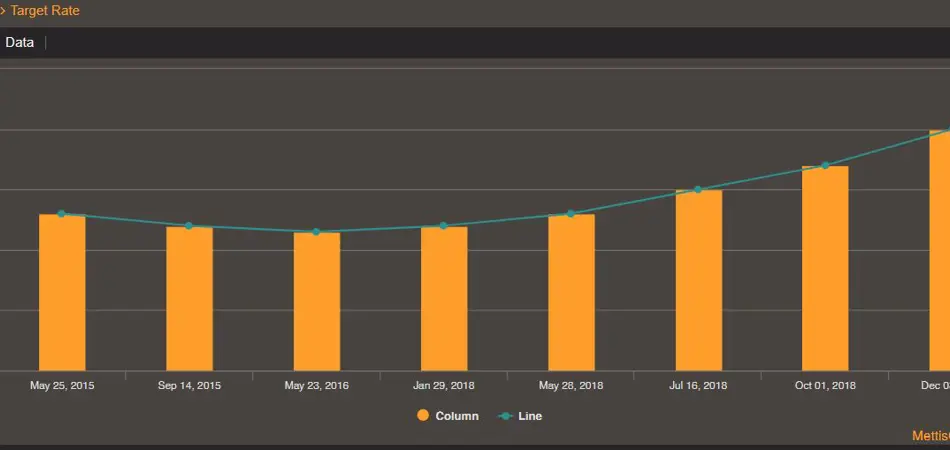The image size is (950, 450).
Task: Select the partially visible rightmost December bar
Action: (940, 252)
